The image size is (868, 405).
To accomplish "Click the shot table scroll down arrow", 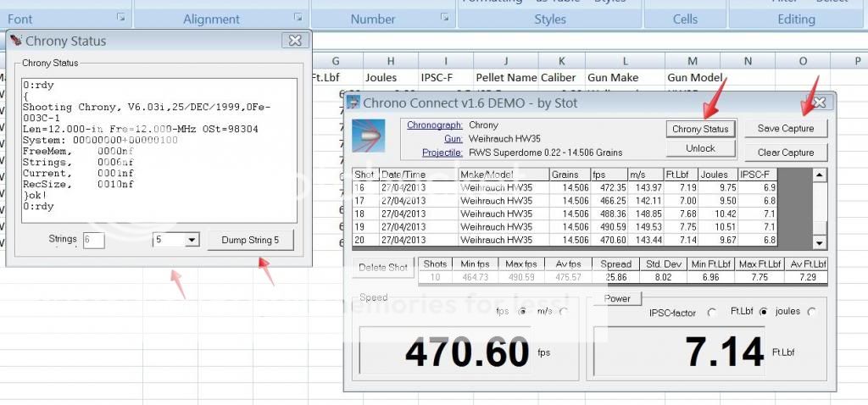I will tap(820, 241).
